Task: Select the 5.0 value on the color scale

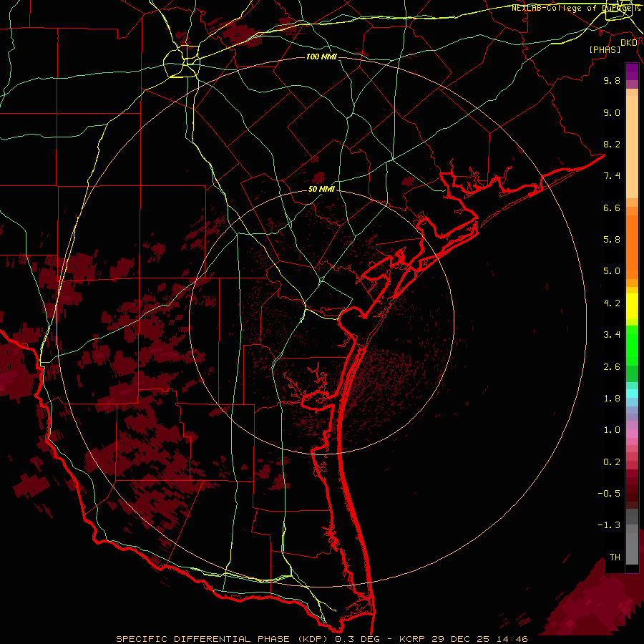Action: tap(612, 271)
